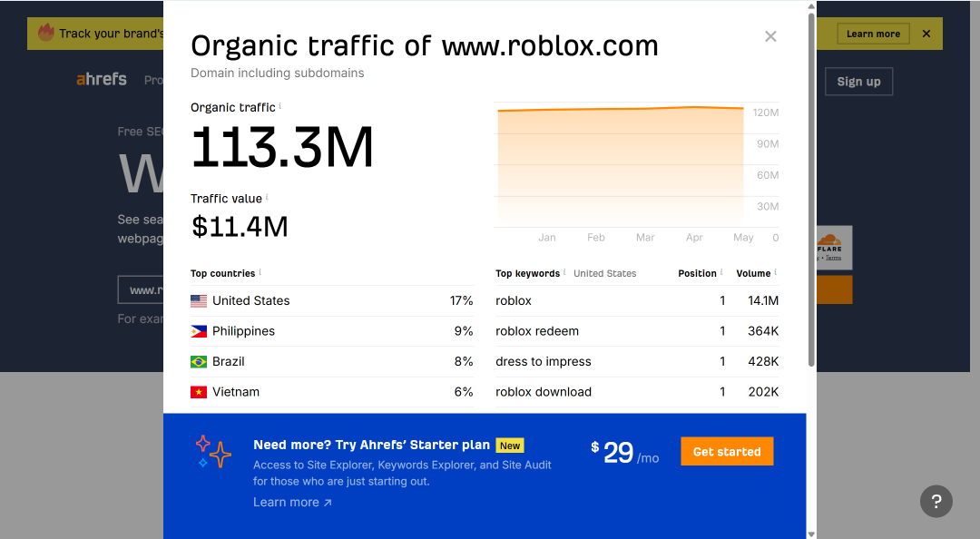Show info tooltip beside Top keywords
Image resolution: width=980 pixels, height=539 pixels.
pyautogui.click(x=564, y=272)
